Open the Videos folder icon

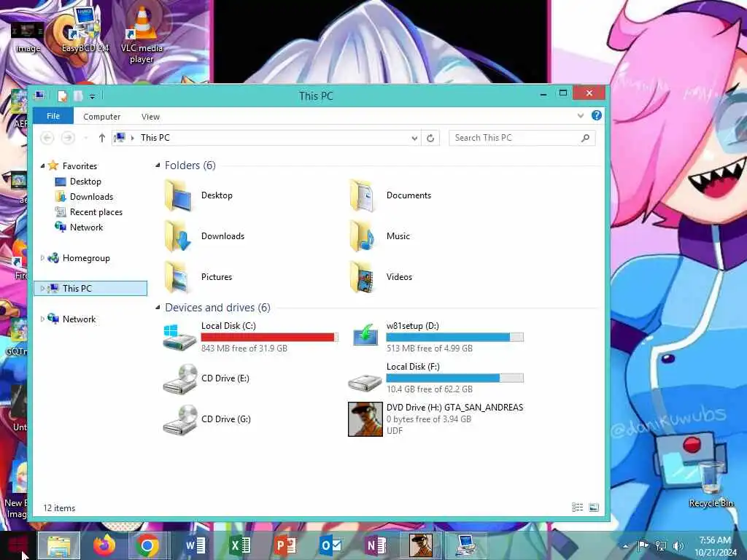(x=363, y=277)
